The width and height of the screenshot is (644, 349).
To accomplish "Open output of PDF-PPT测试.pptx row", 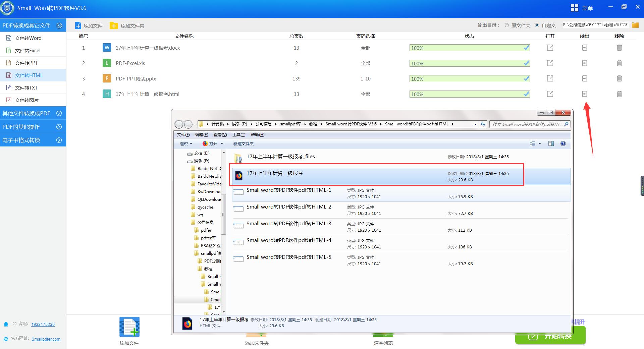I will pos(550,78).
